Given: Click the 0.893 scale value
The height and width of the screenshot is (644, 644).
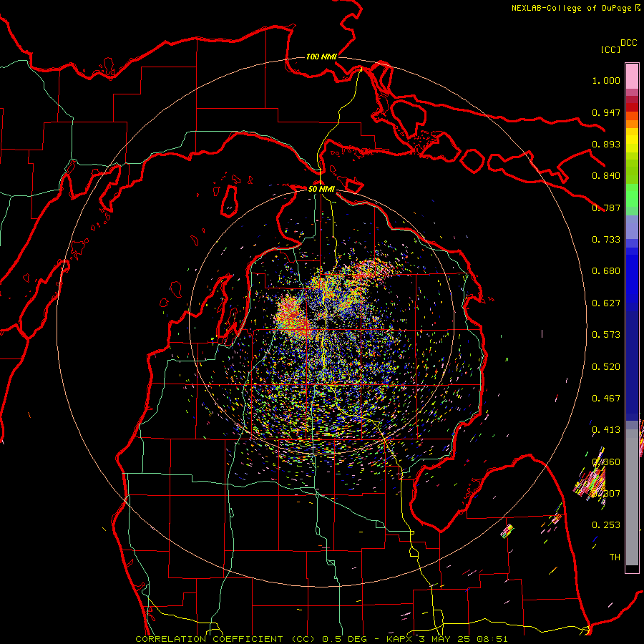Looking at the screenshot, I should click(x=606, y=144).
